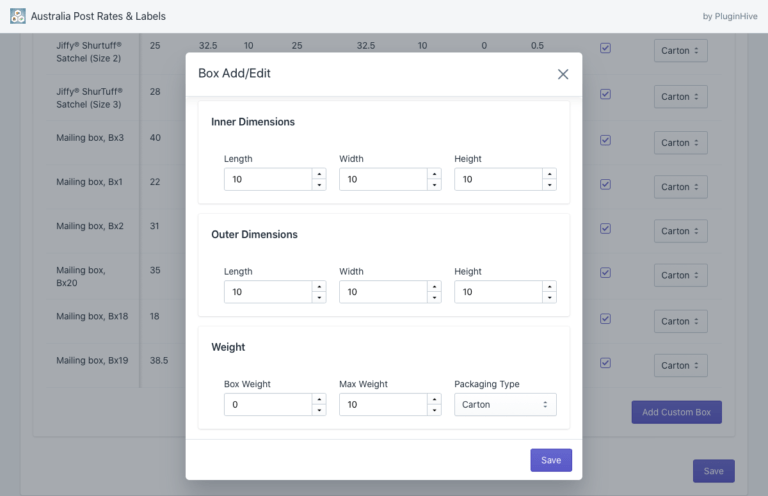Close the Box Add/Edit dialog
Viewport: 768px width, 496px height.
pyautogui.click(x=563, y=74)
